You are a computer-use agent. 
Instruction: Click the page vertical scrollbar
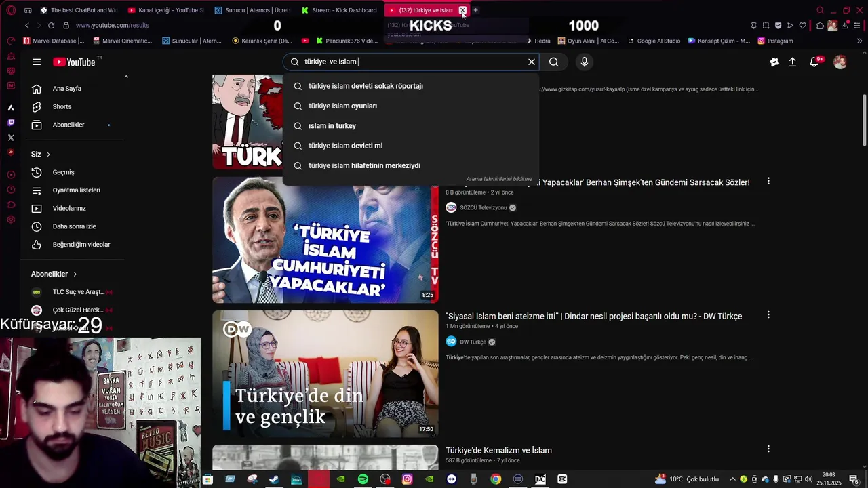click(x=864, y=119)
